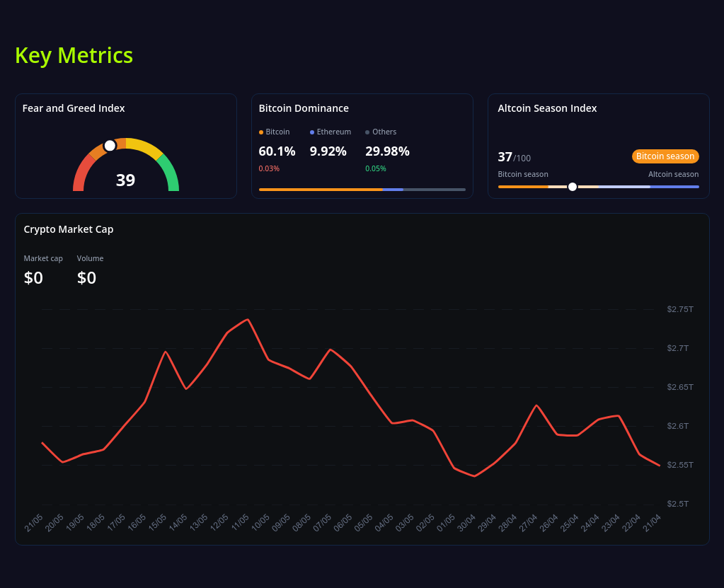
Task: Click the Key Metrics heading
Action: 74,56
